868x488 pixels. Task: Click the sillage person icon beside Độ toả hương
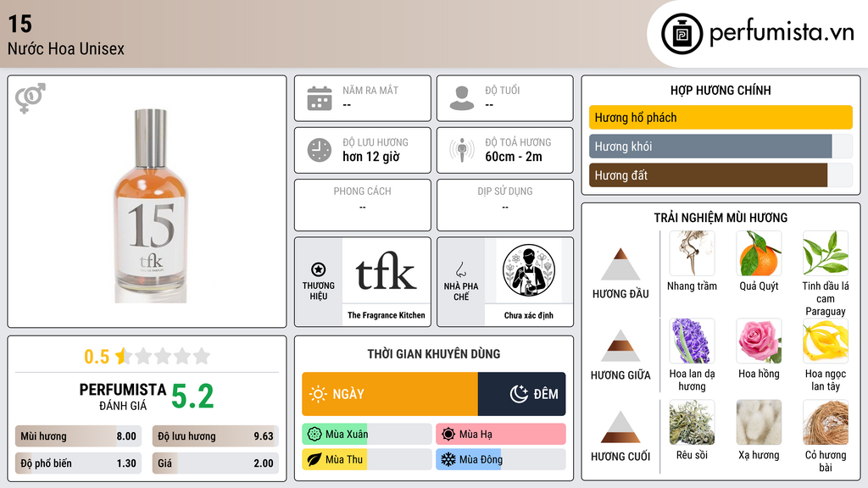tap(462, 150)
